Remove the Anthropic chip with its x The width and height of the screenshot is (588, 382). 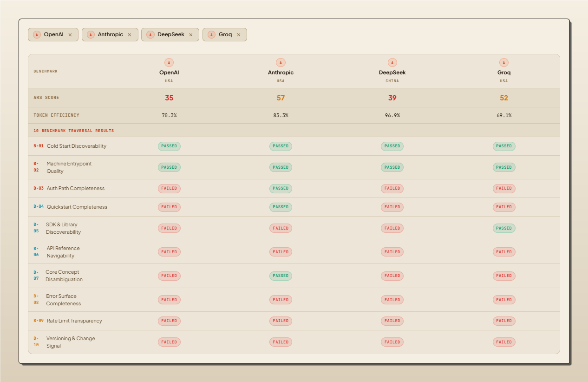(130, 35)
